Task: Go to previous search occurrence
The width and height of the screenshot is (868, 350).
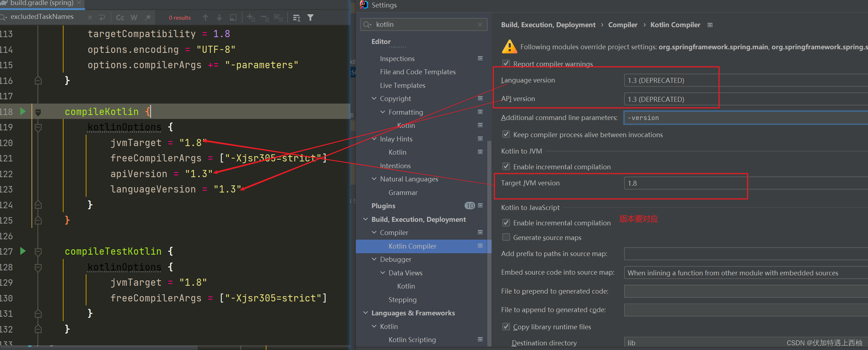Action: (205, 17)
